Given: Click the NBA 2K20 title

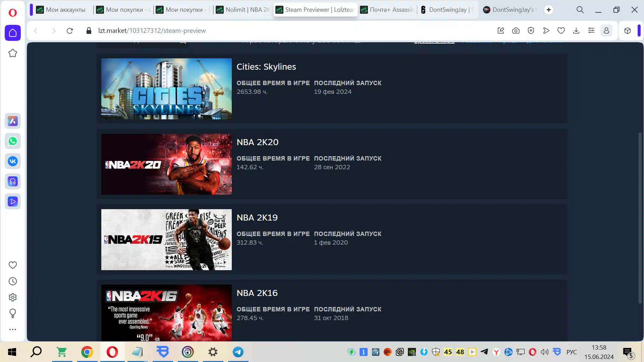Looking at the screenshot, I should pos(258,142).
